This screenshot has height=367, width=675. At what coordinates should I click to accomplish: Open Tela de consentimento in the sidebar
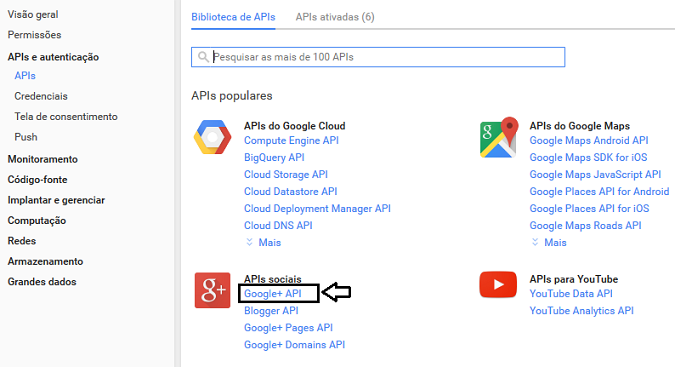coord(66,117)
